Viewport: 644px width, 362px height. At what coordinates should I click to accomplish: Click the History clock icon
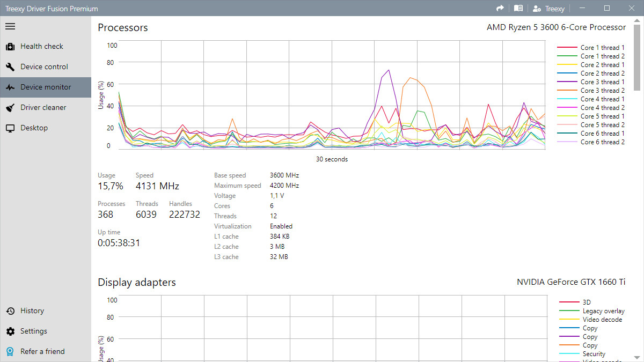tap(10, 311)
